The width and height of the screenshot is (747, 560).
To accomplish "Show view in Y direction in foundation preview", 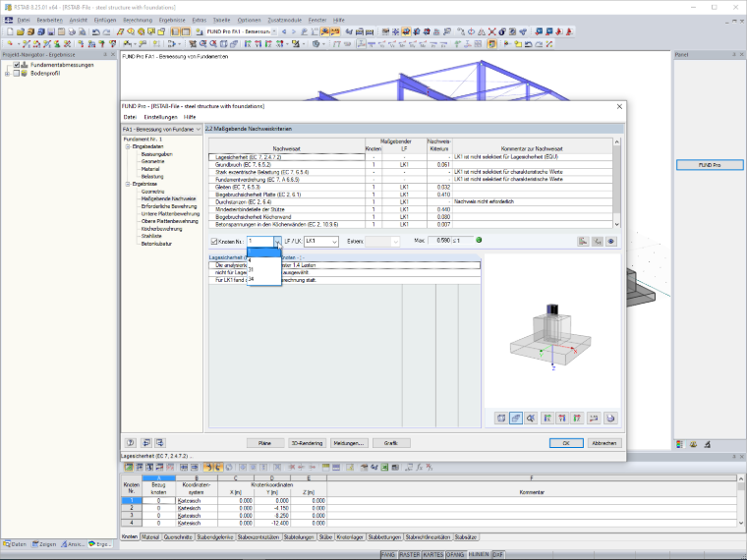I will pyautogui.click(x=562, y=419).
